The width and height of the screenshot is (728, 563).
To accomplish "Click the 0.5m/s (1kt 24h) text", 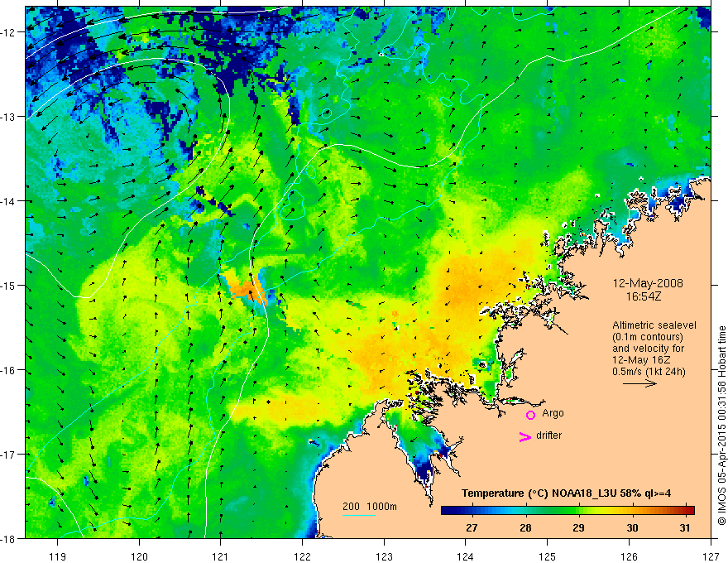I will [649, 372].
